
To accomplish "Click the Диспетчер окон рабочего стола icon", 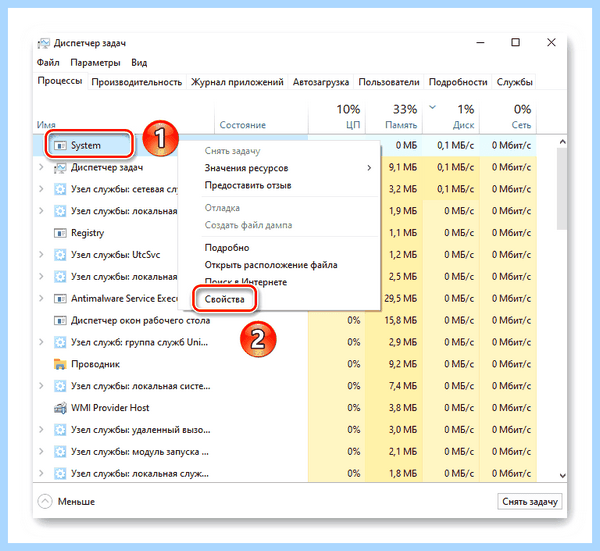I will pyautogui.click(x=60, y=320).
